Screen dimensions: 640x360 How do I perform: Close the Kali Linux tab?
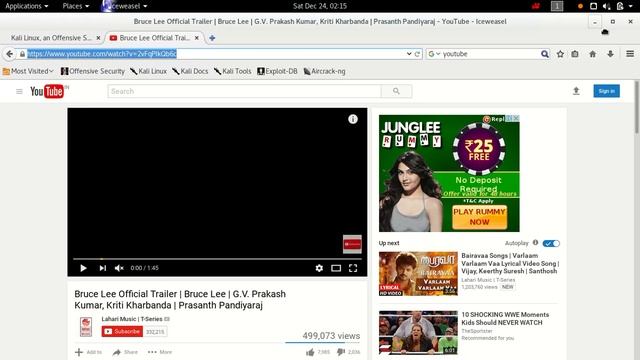point(98,38)
